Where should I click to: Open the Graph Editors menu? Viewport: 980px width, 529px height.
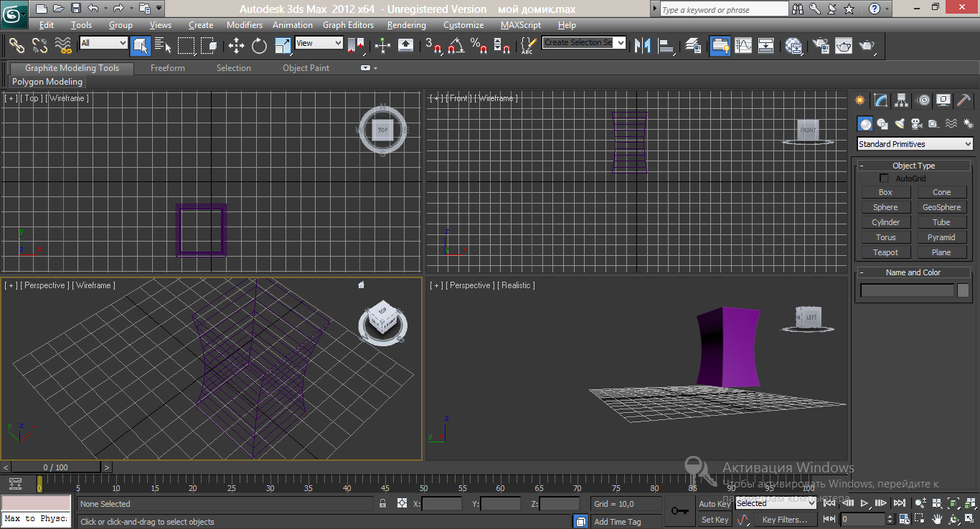pyautogui.click(x=348, y=25)
